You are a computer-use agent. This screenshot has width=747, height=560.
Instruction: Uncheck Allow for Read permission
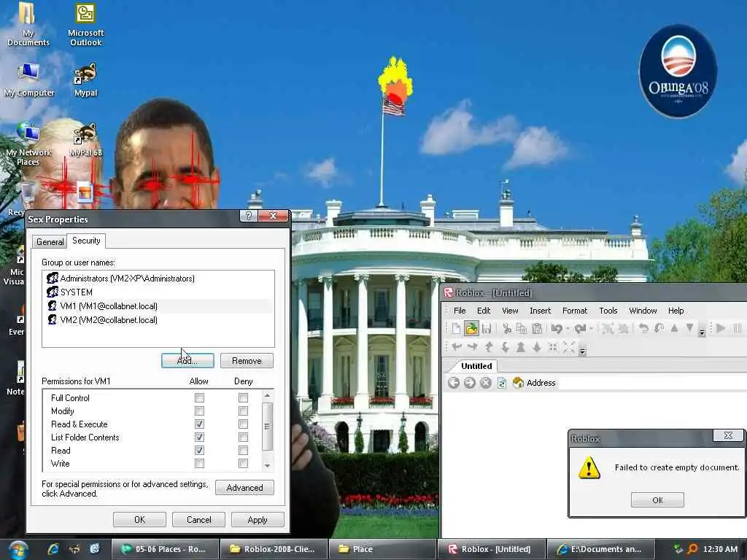[199, 450]
